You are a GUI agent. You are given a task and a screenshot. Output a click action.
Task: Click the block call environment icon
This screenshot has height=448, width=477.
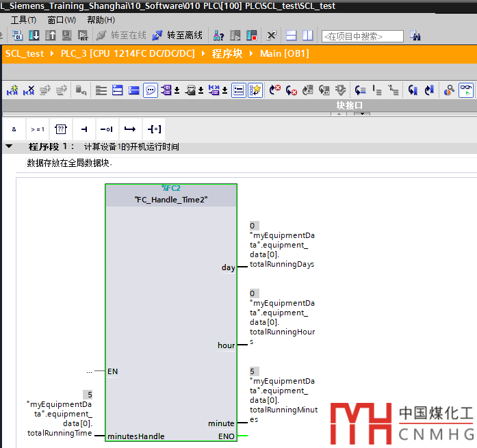[449, 90]
